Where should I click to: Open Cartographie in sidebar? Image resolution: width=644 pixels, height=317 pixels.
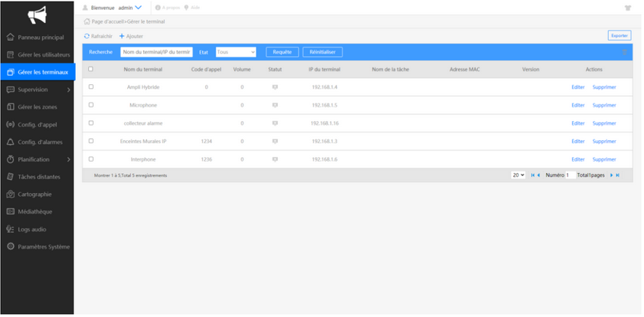38,194
